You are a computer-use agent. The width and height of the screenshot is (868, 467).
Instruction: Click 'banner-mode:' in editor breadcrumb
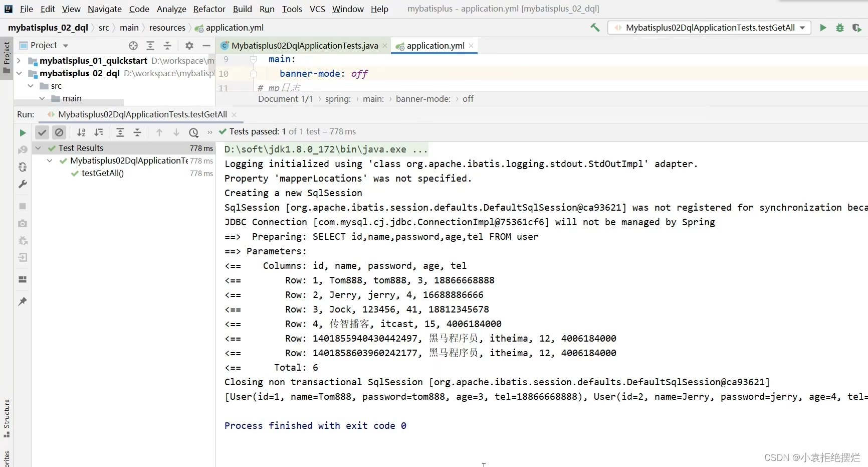423,99
